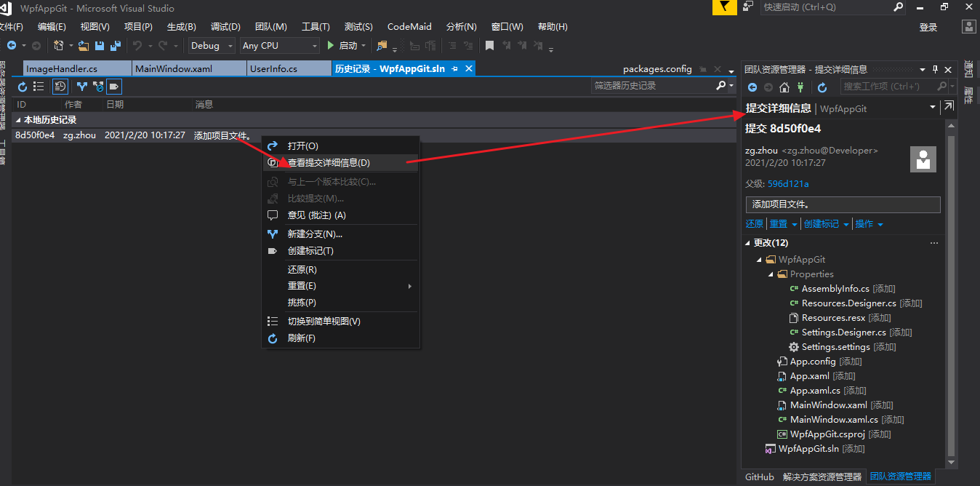Click the green plug Manage Connections icon
Viewport: 980px width, 486px height.
[x=800, y=87]
